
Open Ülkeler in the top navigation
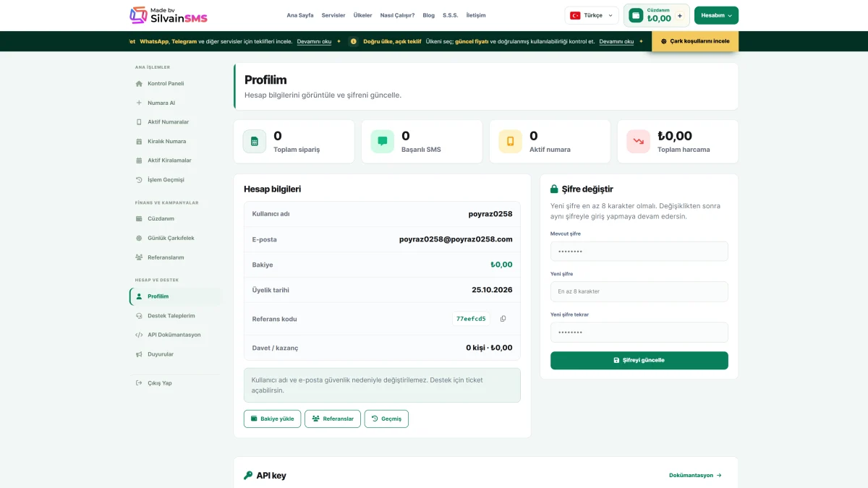pos(362,15)
